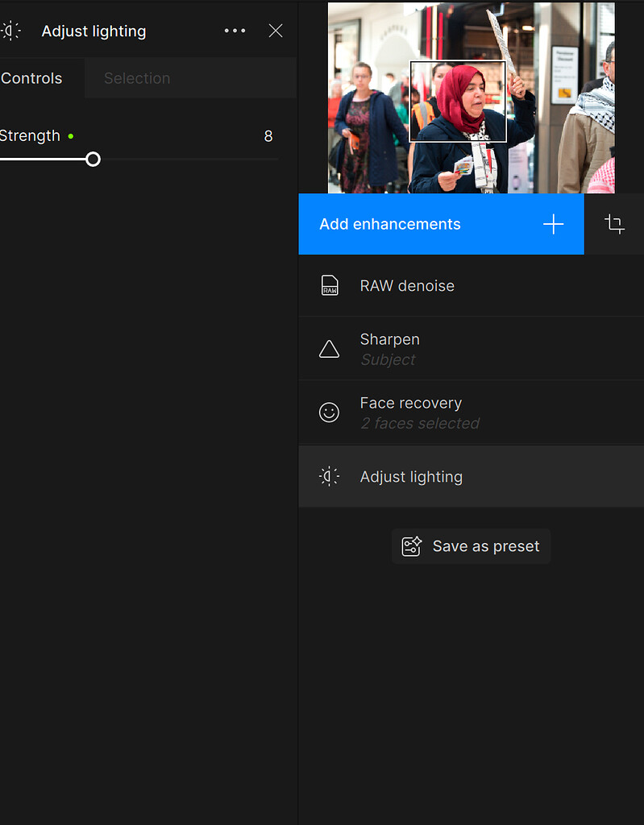
Task: Select the Face recovery enhancement
Action: pos(472,412)
